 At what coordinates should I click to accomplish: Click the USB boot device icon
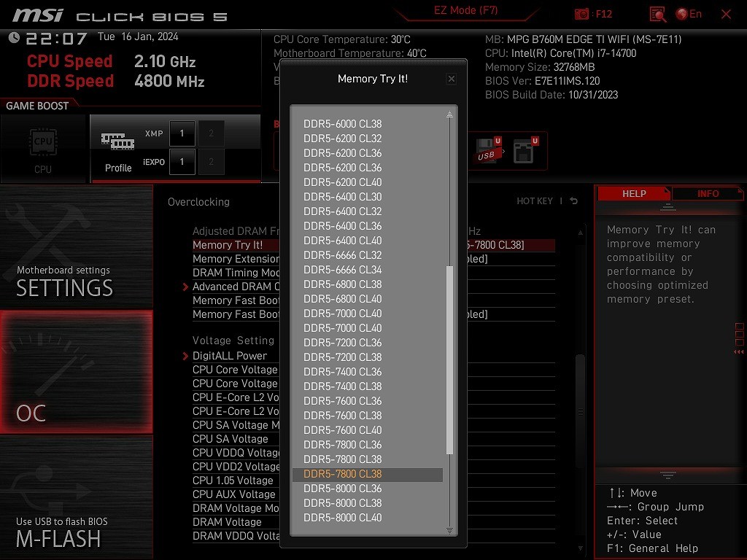point(487,152)
